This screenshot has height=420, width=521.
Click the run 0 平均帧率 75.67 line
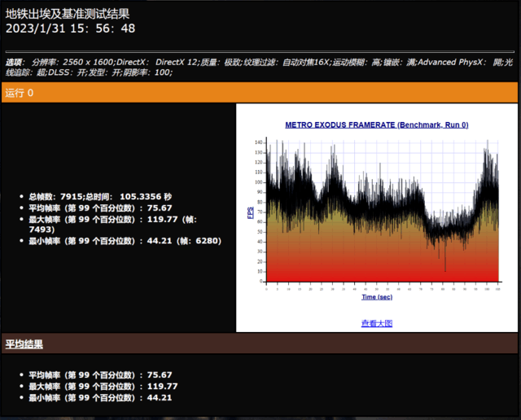[x=100, y=208]
